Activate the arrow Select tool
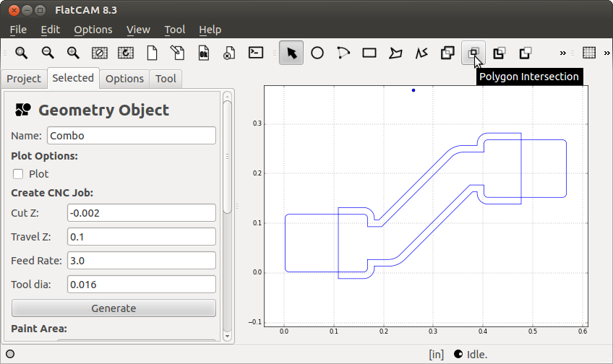This screenshot has height=364, width=613. [x=291, y=53]
